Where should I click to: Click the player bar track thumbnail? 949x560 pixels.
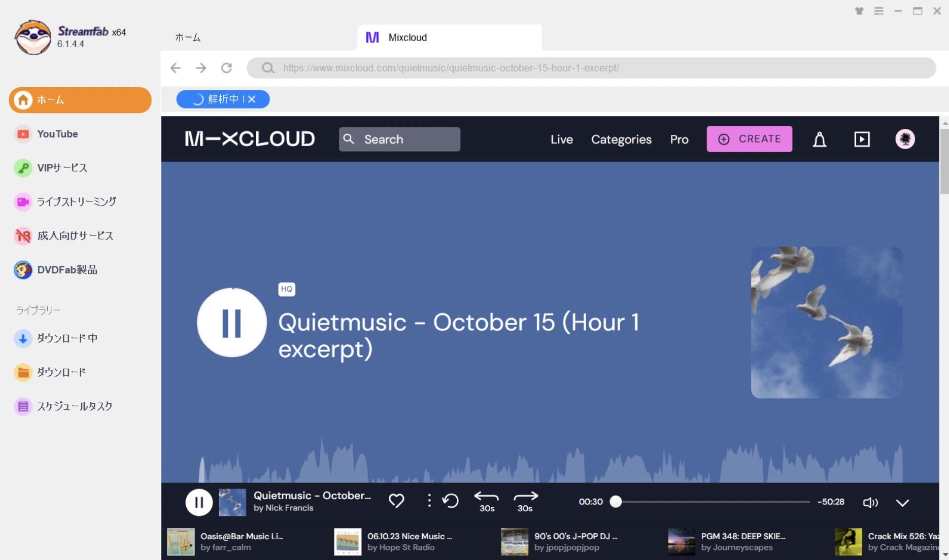[x=232, y=502]
